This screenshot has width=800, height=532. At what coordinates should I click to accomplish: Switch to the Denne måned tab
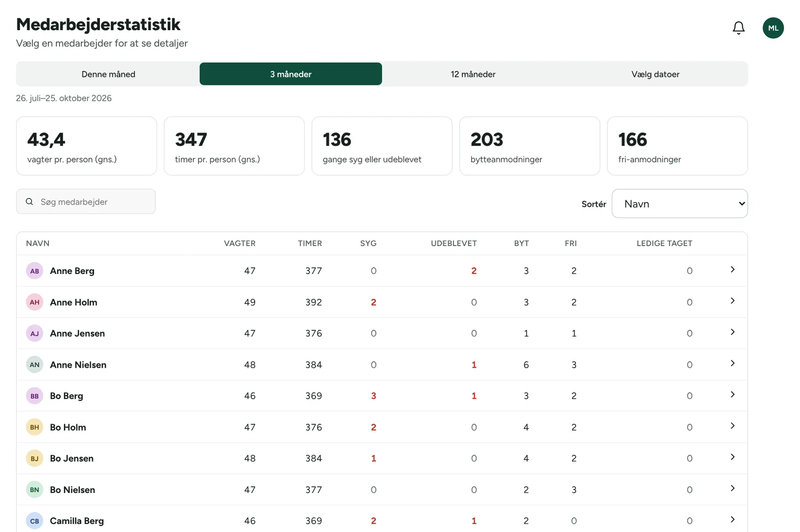108,74
